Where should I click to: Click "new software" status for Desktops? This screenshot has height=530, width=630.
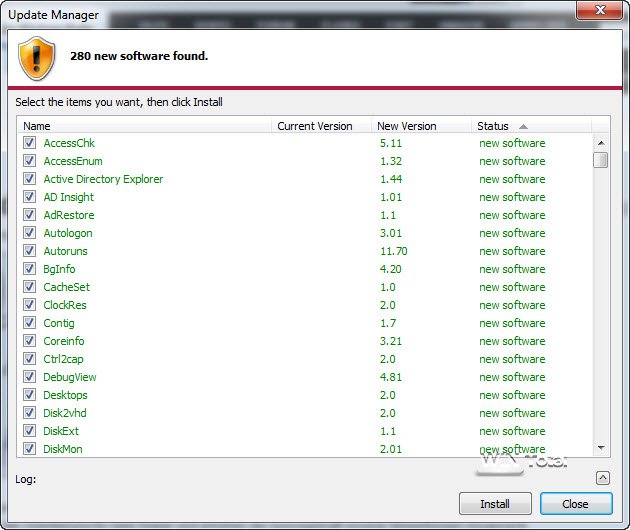(512, 395)
